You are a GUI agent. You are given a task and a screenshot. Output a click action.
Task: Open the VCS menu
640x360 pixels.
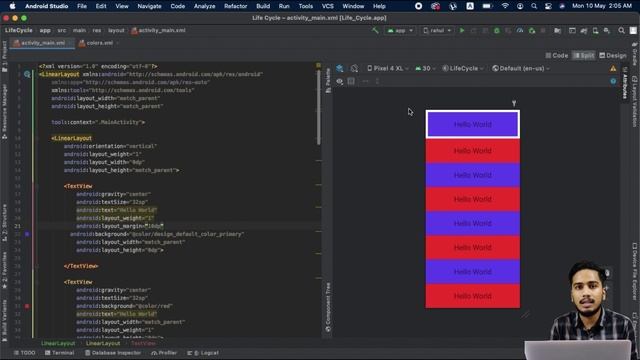(328, 6)
